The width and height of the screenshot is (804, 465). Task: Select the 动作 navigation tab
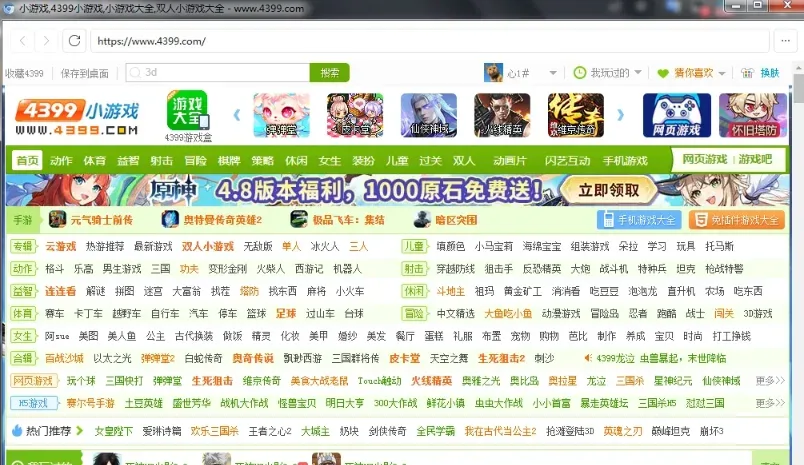pos(61,160)
